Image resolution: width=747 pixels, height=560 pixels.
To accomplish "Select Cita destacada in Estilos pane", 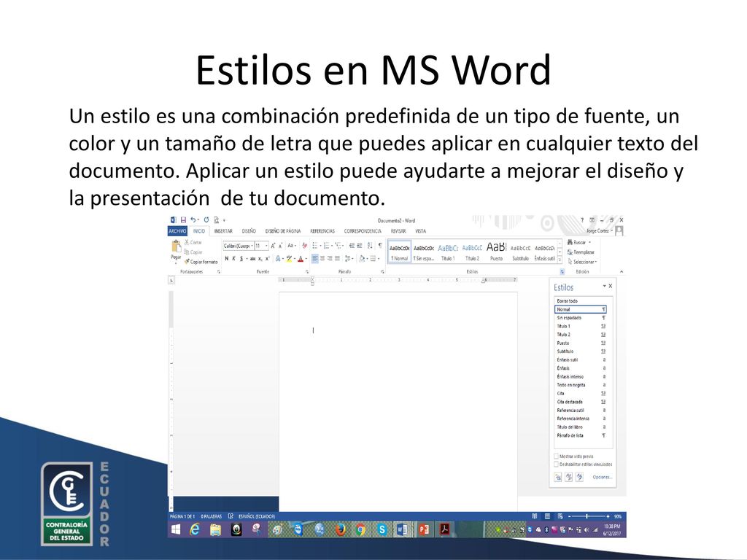I will tap(581, 402).
